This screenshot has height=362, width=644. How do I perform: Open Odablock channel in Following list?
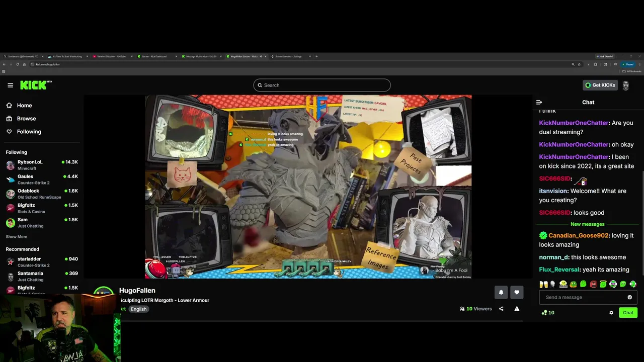coord(42,194)
